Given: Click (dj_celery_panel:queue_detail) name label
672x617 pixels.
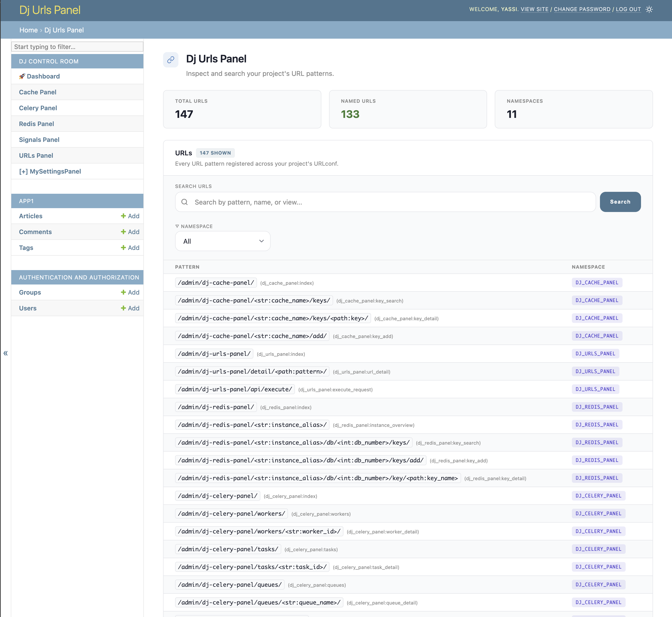Looking at the screenshot, I should (x=382, y=603).
